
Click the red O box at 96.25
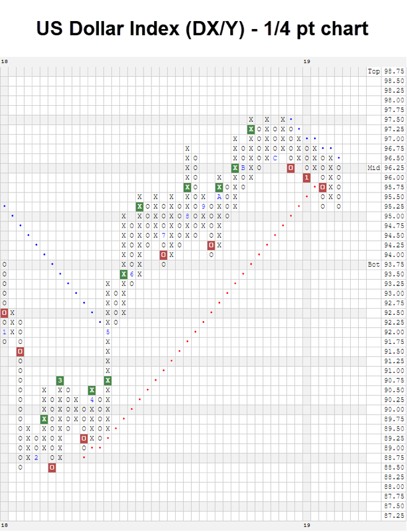[291, 168]
